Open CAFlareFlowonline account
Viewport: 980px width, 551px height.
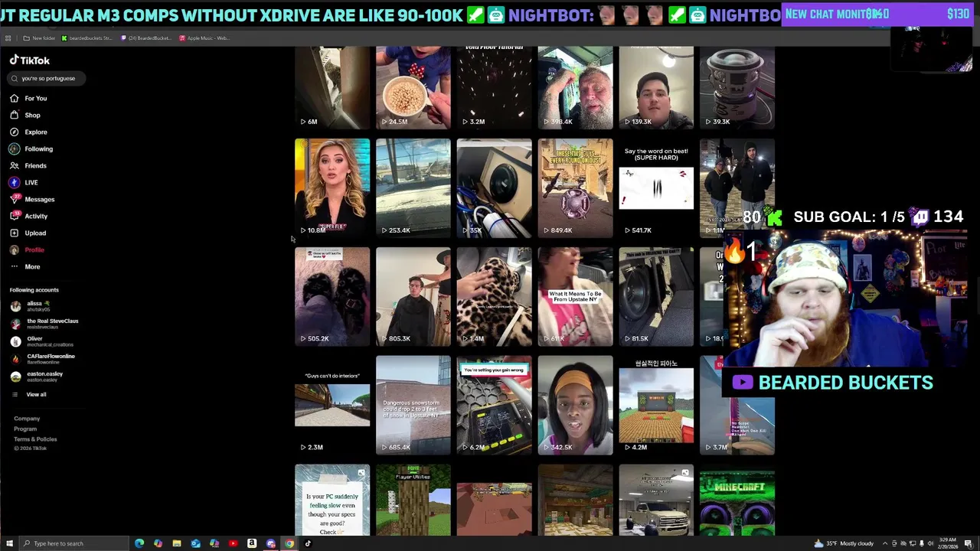[x=43, y=359]
